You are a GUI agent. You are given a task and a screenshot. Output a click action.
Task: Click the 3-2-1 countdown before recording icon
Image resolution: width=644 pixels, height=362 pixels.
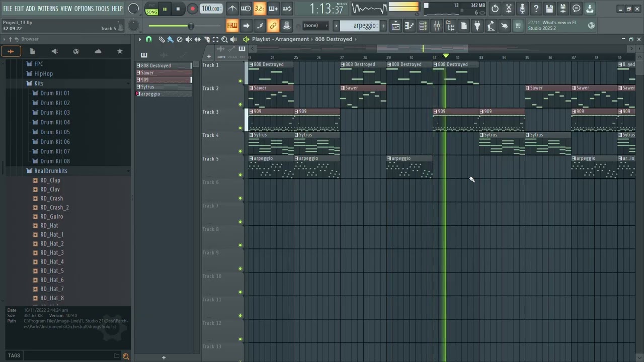tap(260, 9)
